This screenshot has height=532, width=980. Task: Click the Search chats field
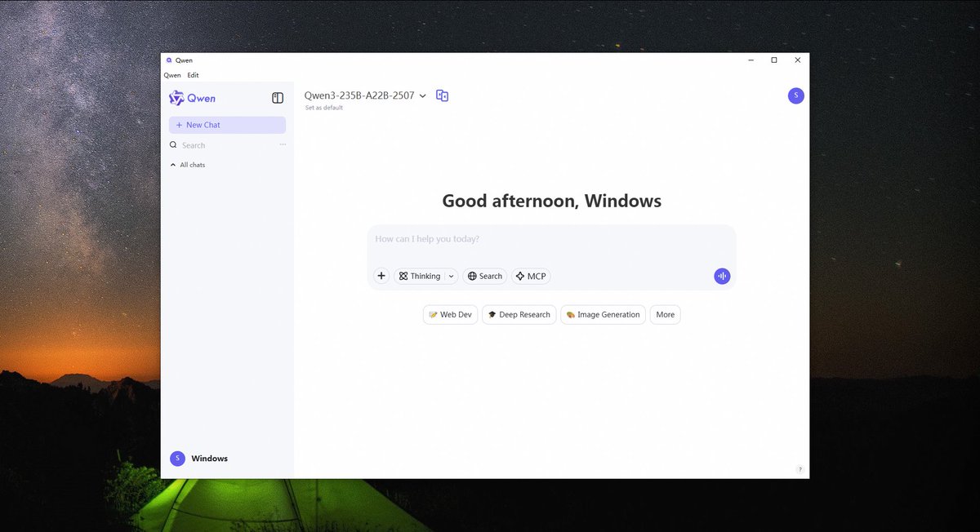(222, 145)
